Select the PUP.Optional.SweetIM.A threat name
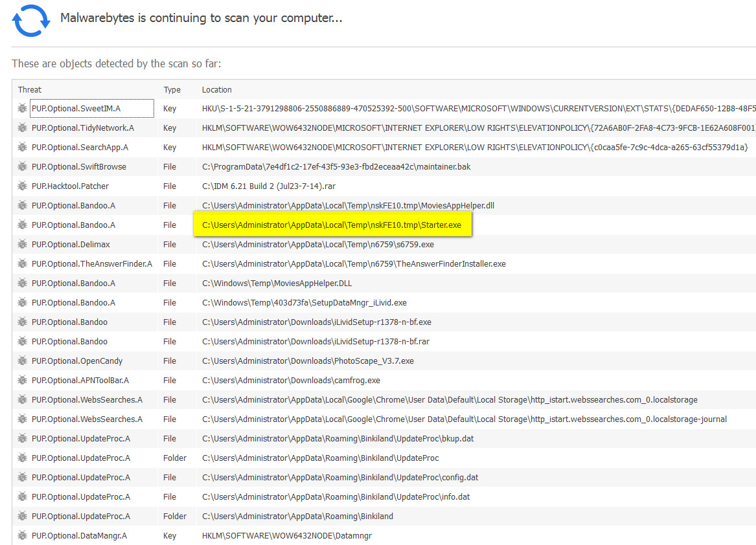 click(x=76, y=109)
